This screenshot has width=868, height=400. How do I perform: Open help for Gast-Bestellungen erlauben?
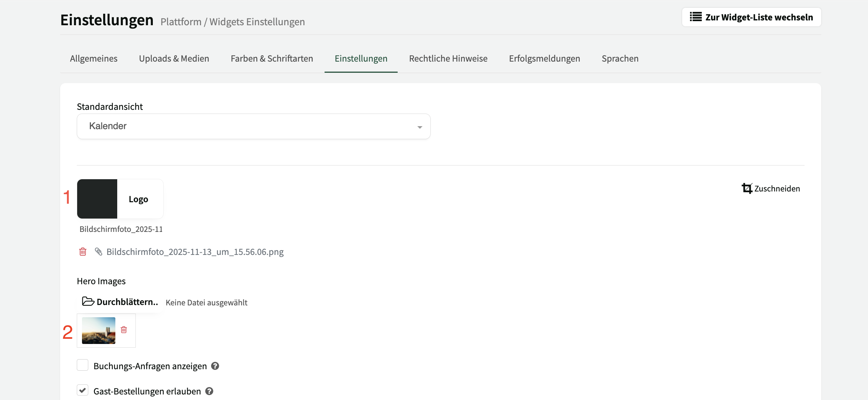pos(208,391)
